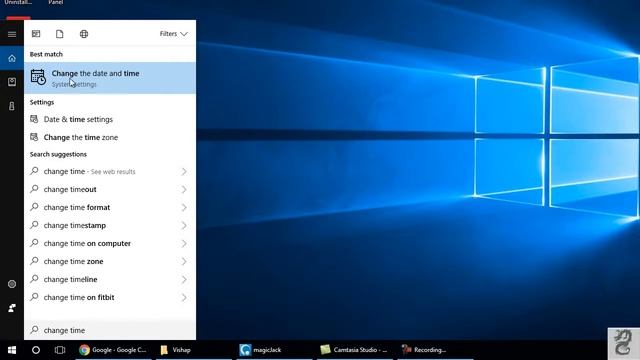Click the Cortana circle on taskbar

[36, 350]
